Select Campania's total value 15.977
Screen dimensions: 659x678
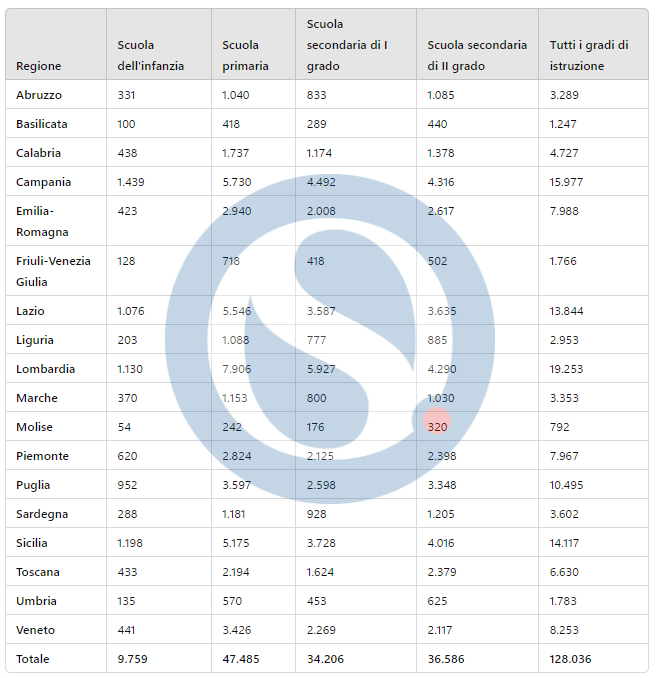pyautogui.click(x=566, y=182)
